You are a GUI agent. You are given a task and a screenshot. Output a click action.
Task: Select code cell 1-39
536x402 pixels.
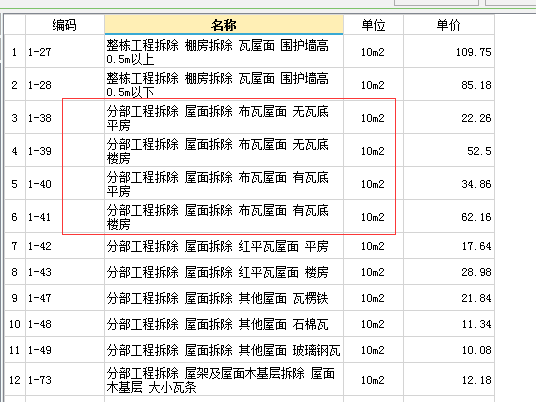click(65, 150)
